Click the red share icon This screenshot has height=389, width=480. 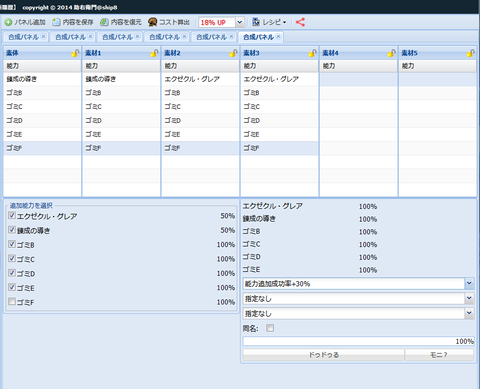click(300, 22)
